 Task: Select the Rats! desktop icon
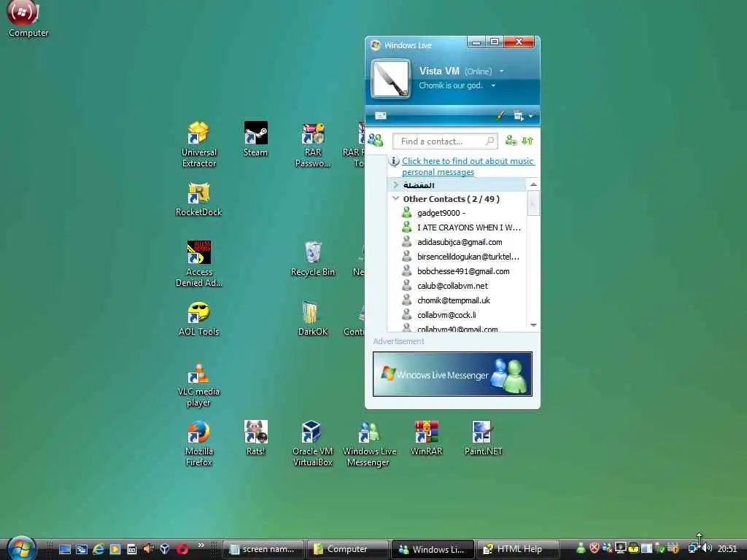click(256, 438)
